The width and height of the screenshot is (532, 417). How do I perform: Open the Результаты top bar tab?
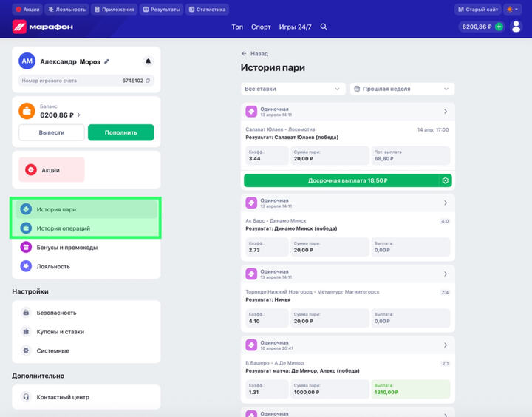pyautogui.click(x=162, y=10)
